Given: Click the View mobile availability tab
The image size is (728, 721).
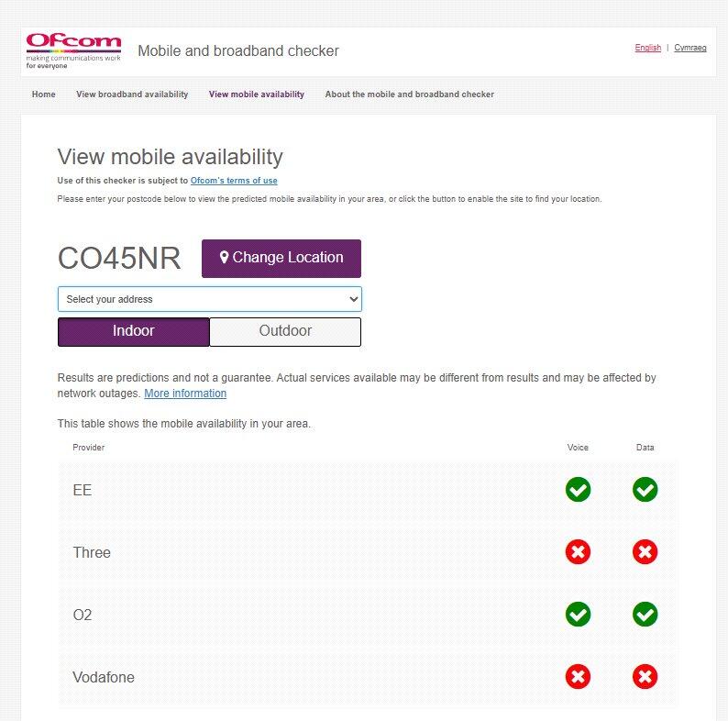Looking at the screenshot, I should 257,94.
